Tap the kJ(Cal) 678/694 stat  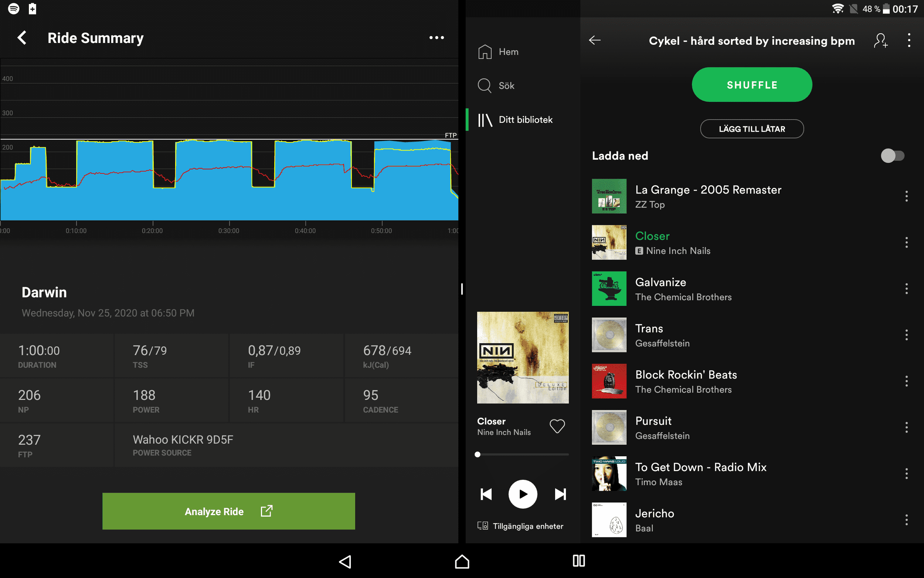[401, 356]
